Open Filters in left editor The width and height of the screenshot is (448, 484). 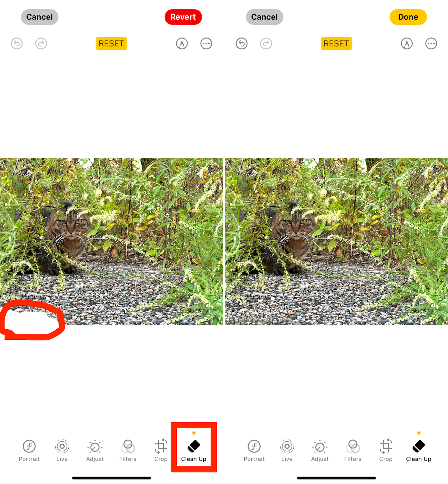[128, 450]
